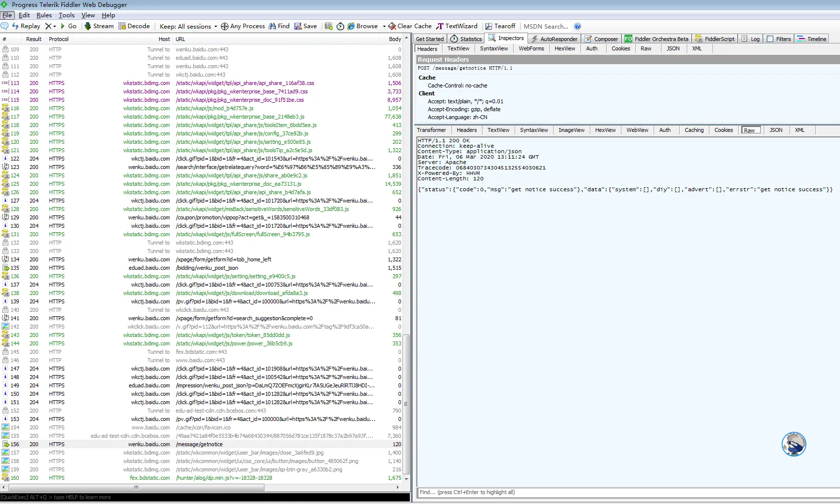This screenshot has height=504, width=840.
Task: Click the Add Comment speech bubble icon
Action: [x=5, y=26]
